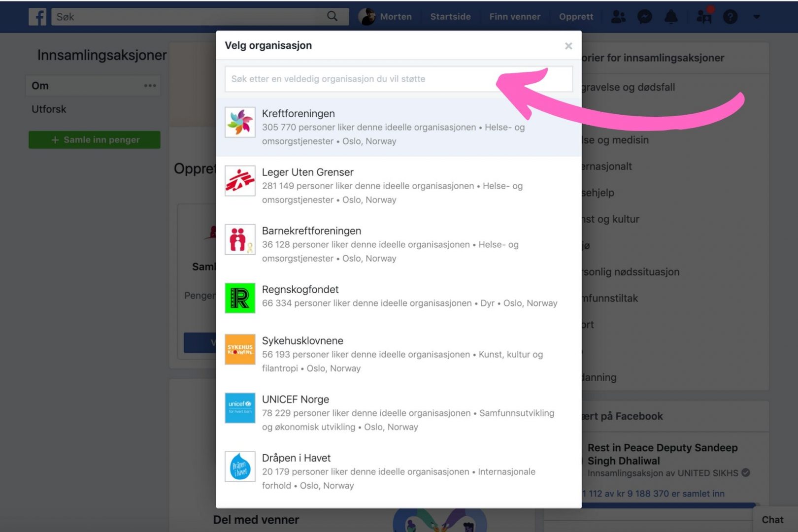Select Kreftforeningen organisation name
This screenshot has width=798, height=532.
[x=299, y=114]
